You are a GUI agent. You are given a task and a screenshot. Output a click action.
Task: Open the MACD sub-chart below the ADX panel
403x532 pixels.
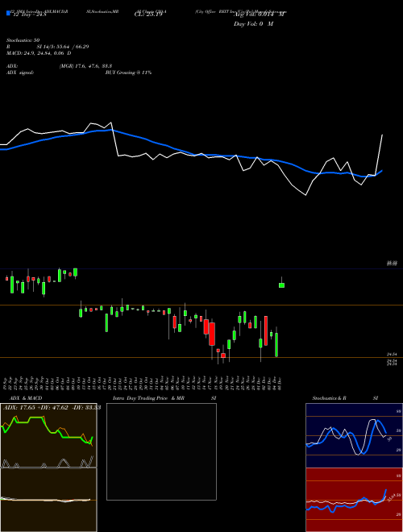[48, 500]
